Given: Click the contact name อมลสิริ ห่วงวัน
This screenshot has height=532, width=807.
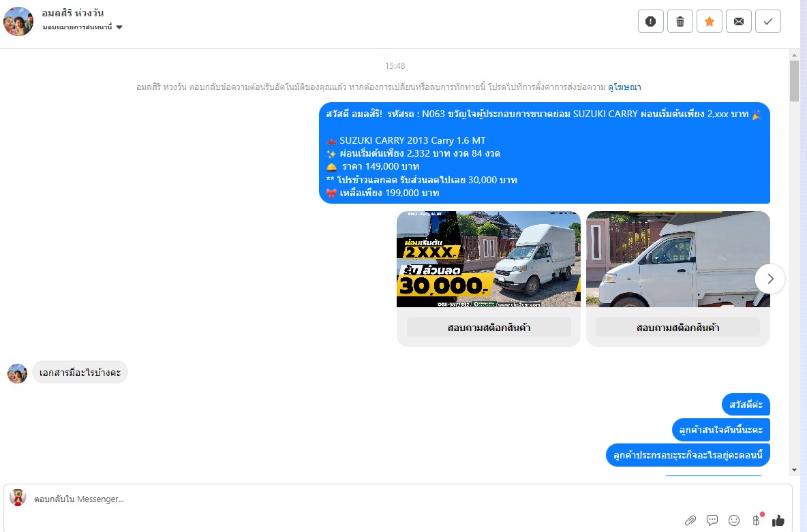Looking at the screenshot, I should pos(72,13).
